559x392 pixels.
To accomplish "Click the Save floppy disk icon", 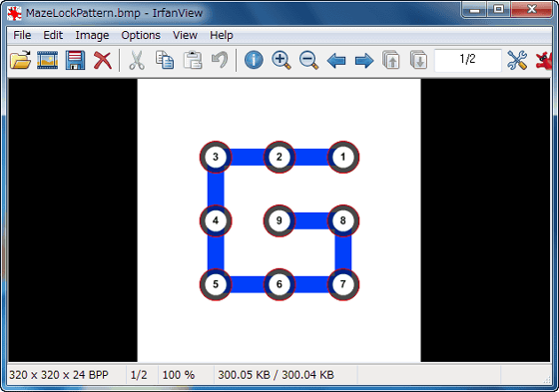I will coord(75,60).
